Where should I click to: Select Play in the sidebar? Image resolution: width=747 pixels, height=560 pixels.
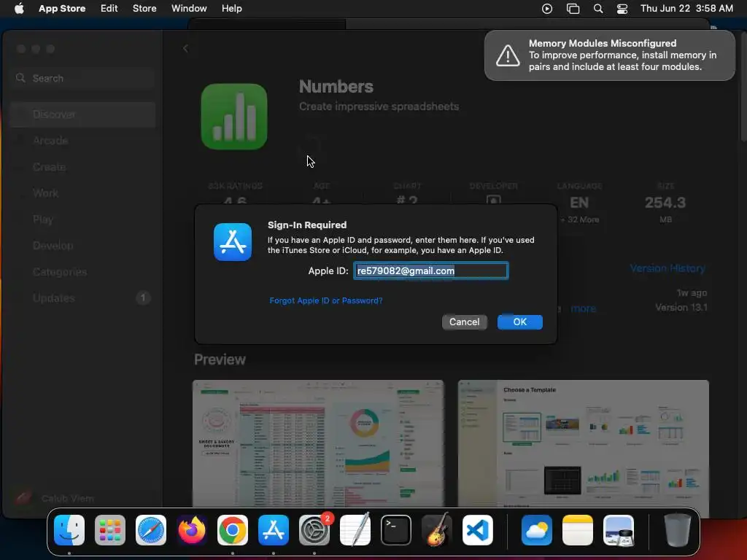coord(82,219)
